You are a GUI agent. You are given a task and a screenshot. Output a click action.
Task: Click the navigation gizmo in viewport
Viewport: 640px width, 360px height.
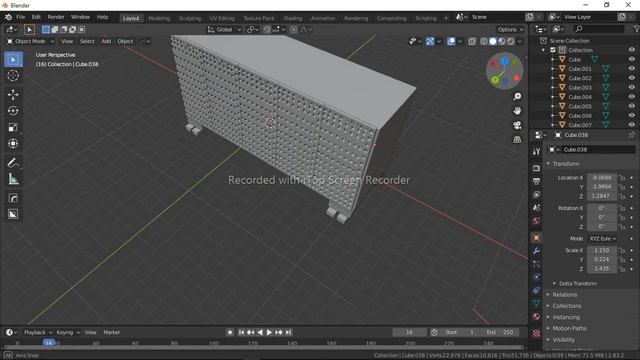click(x=504, y=71)
